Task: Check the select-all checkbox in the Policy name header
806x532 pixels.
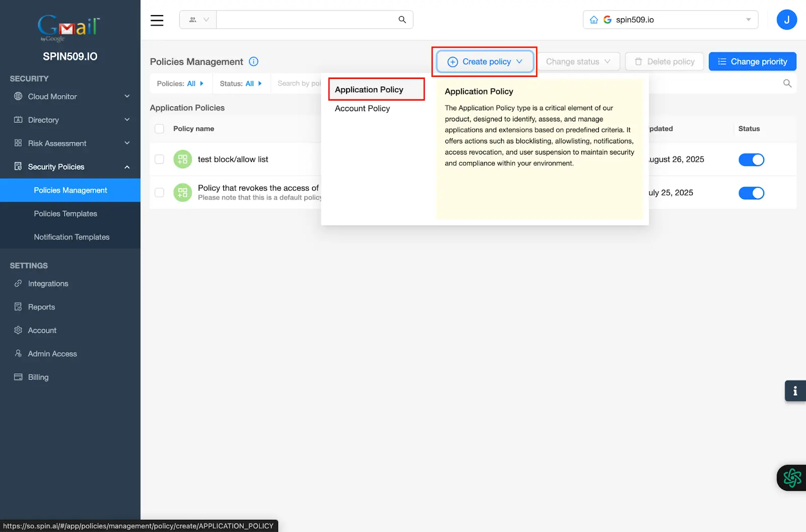Action: 159,128
